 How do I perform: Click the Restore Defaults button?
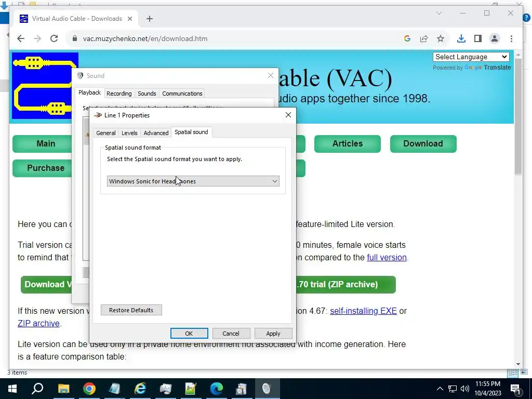coord(131,310)
